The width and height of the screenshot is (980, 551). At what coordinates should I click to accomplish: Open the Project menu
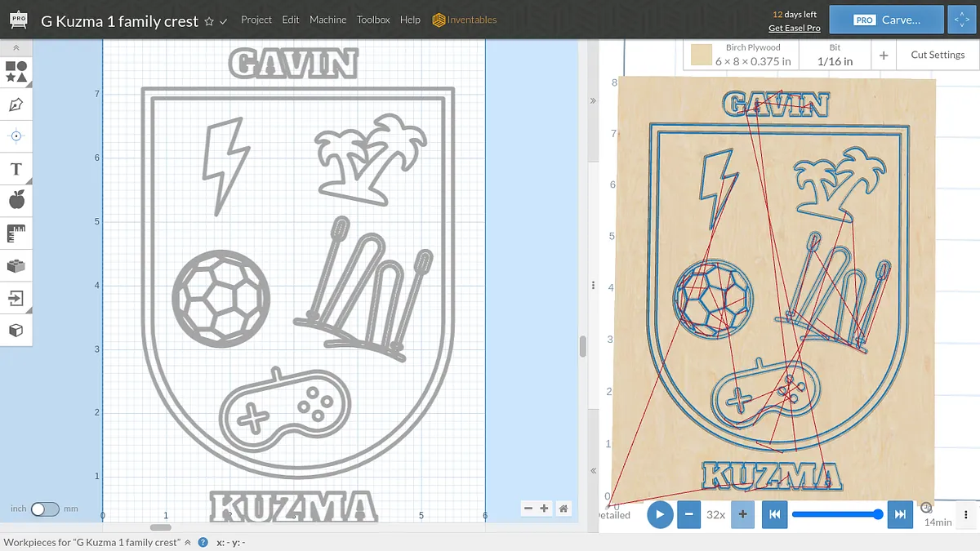pos(256,20)
